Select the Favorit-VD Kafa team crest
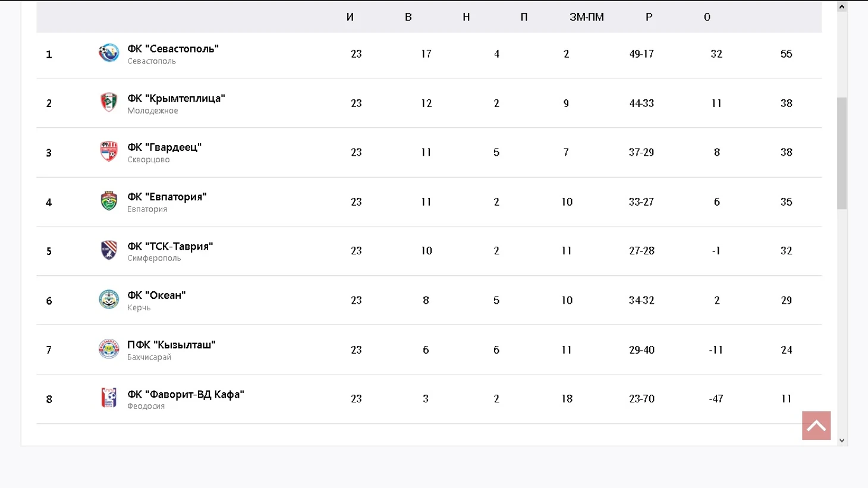868x488 pixels. [x=109, y=398]
